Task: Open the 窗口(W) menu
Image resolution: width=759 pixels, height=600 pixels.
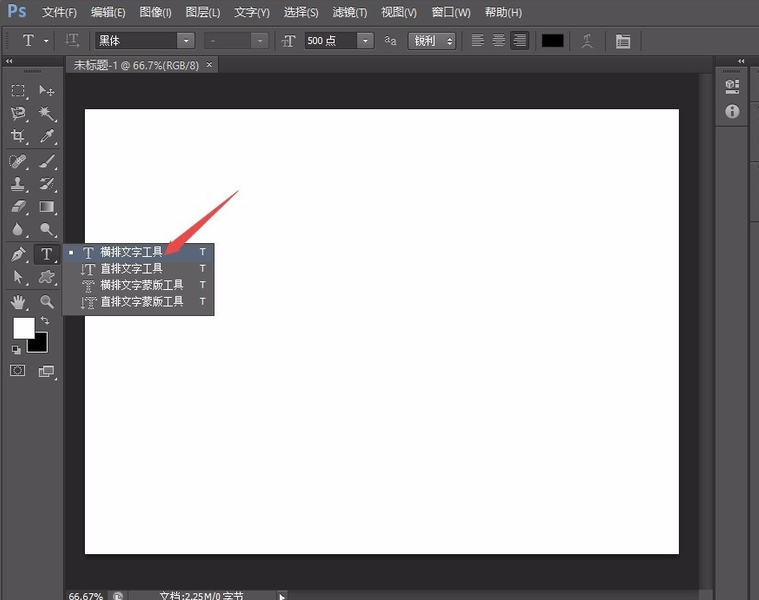Action: (x=451, y=12)
